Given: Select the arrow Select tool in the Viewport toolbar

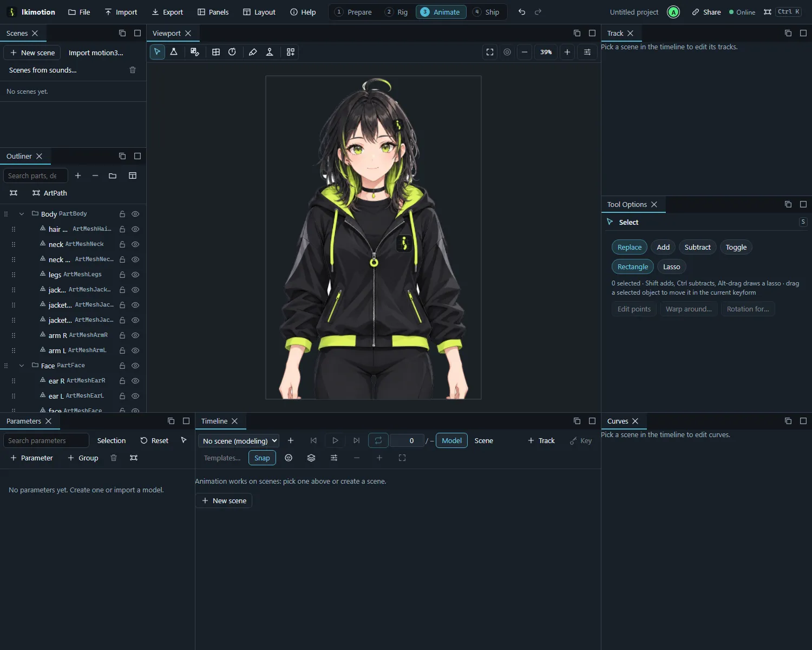Looking at the screenshot, I should (x=157, y=52).
